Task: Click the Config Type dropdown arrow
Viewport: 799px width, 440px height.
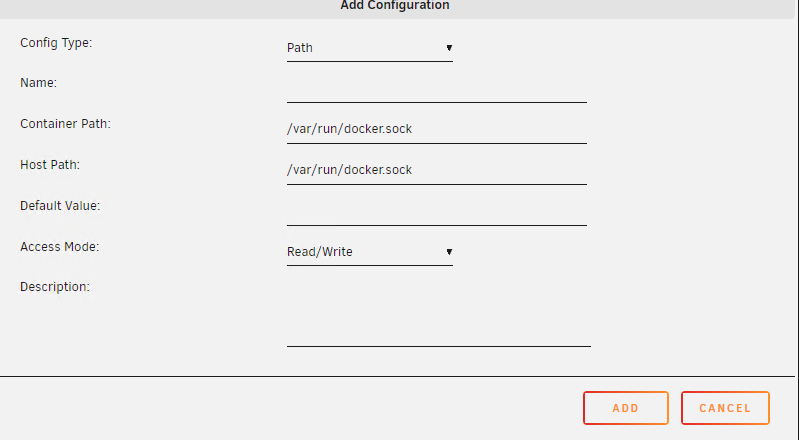Action: pos(449,47)
